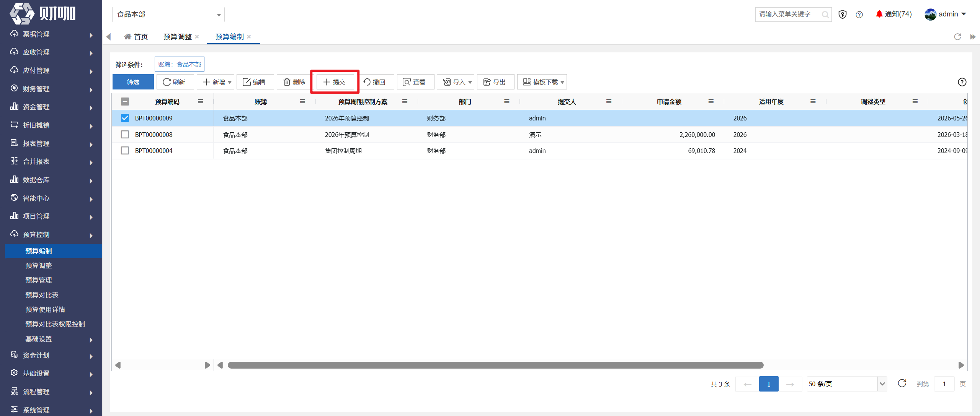Click the pagination refresh icon
This screenshot has height=416, width=980.
coord(902,383)
